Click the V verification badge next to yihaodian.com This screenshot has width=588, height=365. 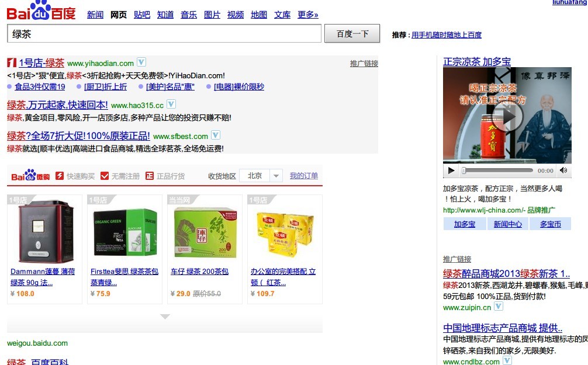141,62
